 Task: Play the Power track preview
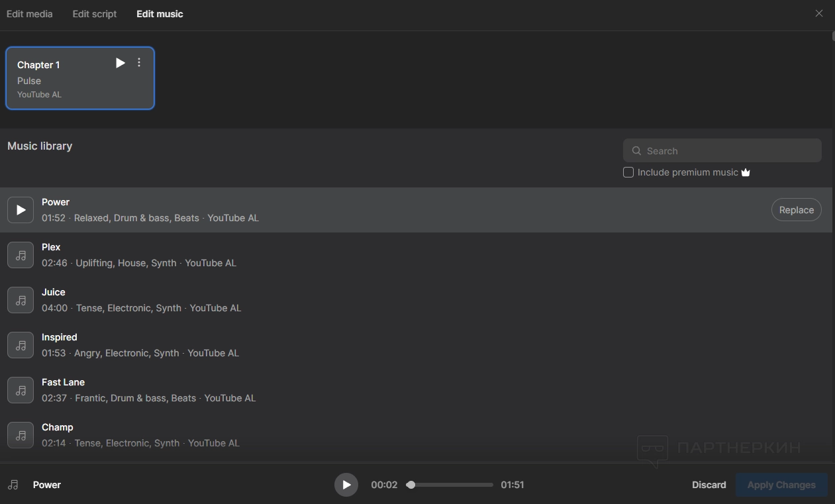21,210
